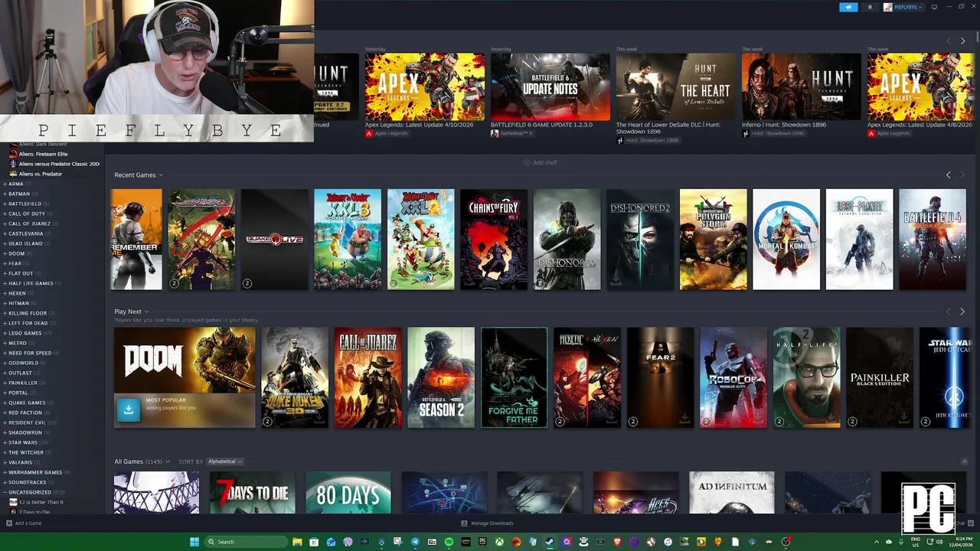Open Call of Juarez in Play Next

pos(368,377)
